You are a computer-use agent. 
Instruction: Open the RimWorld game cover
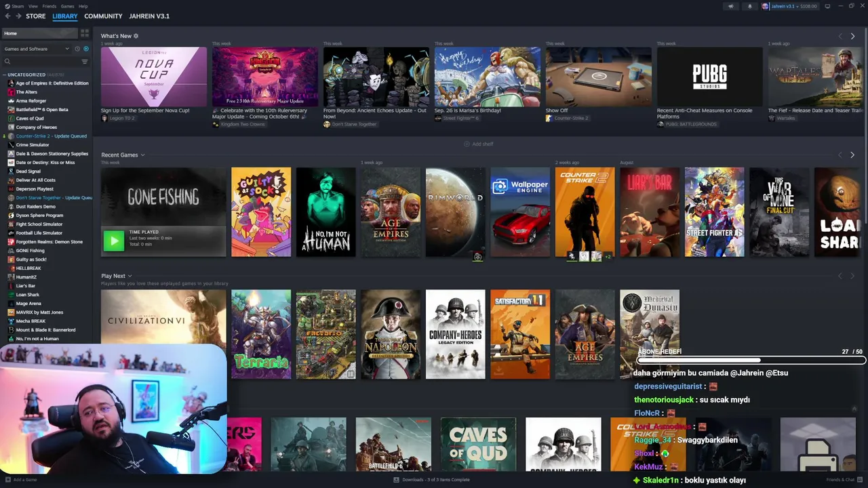[x=455, y=212]
